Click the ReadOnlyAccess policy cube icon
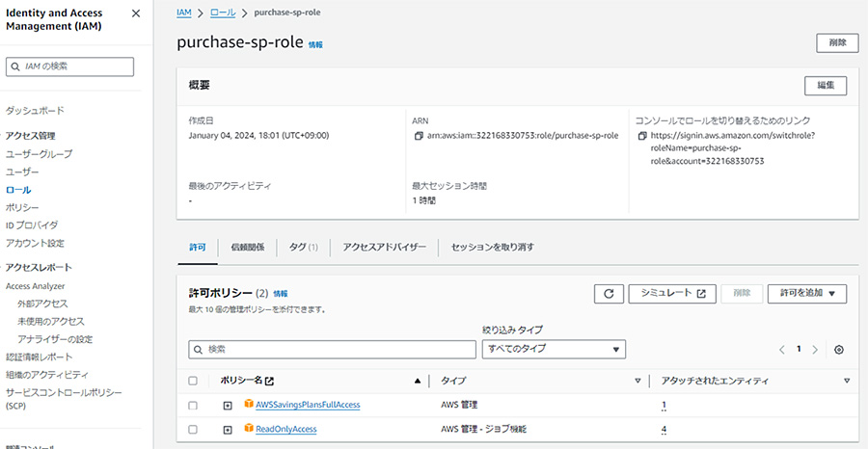Image resolution: width=868 pixels, height=449 pixels. click(249, 428)
